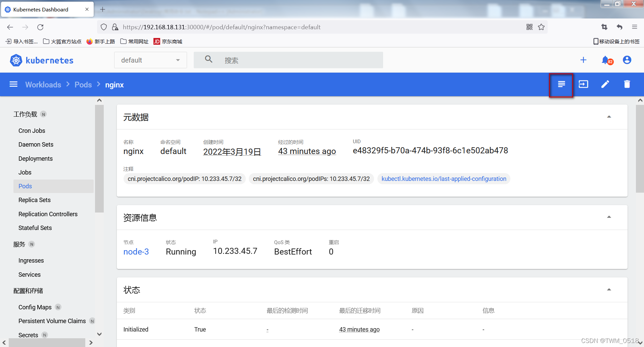Go to Workloads in the breadcrumb
The width and height of the screenshot is (644, 347).
click(43, 85)
